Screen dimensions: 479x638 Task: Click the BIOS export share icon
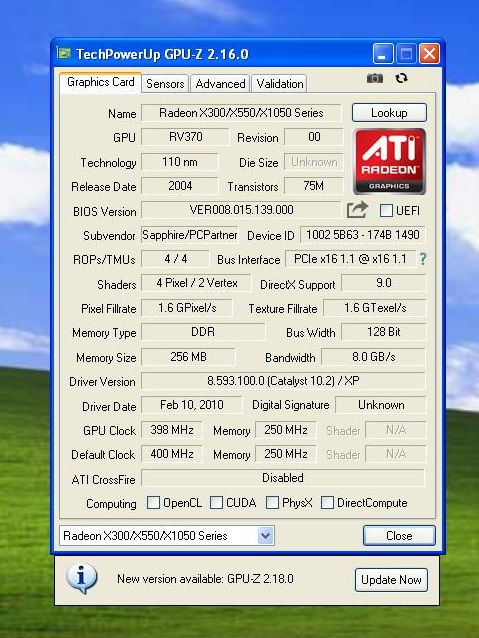[357, 210]
